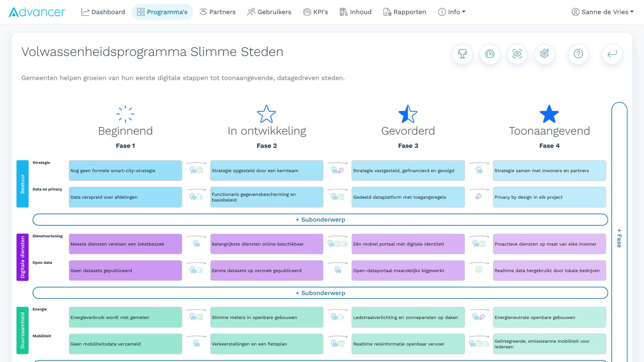Click the Toonaangevend filled star icon
644x362 pixels.
549,114
